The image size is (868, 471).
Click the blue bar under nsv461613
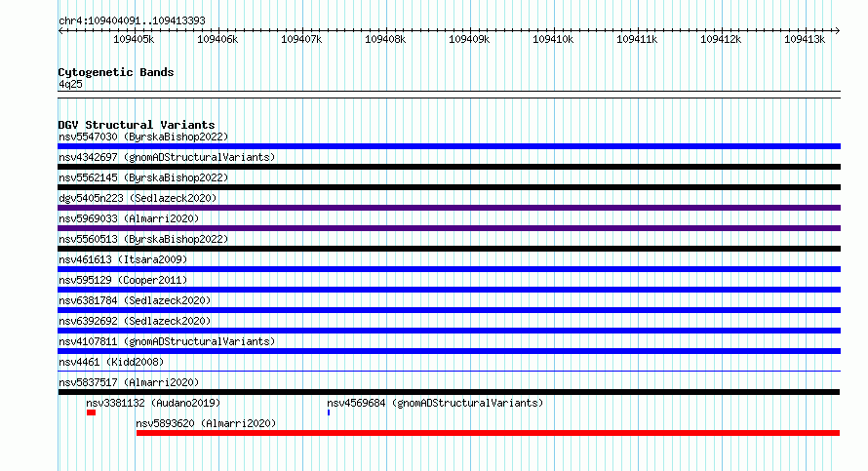(x=449, y=269)
